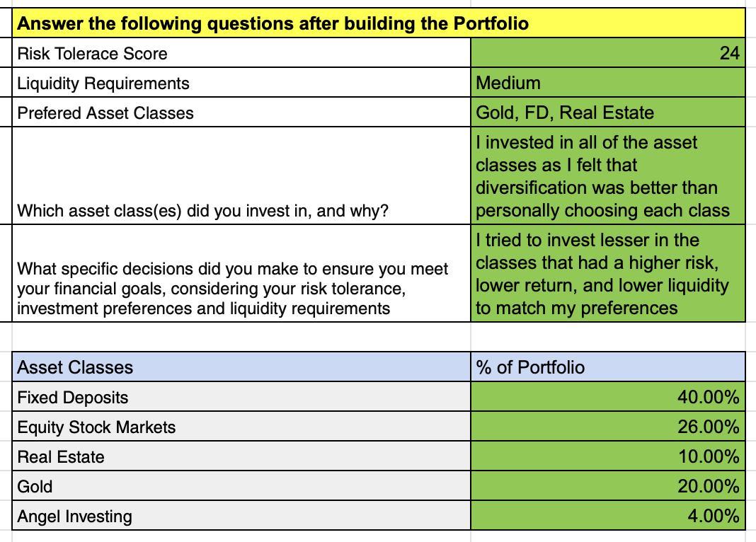Select the risk score value 24 cell
This screenshot has width=756, height=542.
pyautogui.click(x=607, y=54)
